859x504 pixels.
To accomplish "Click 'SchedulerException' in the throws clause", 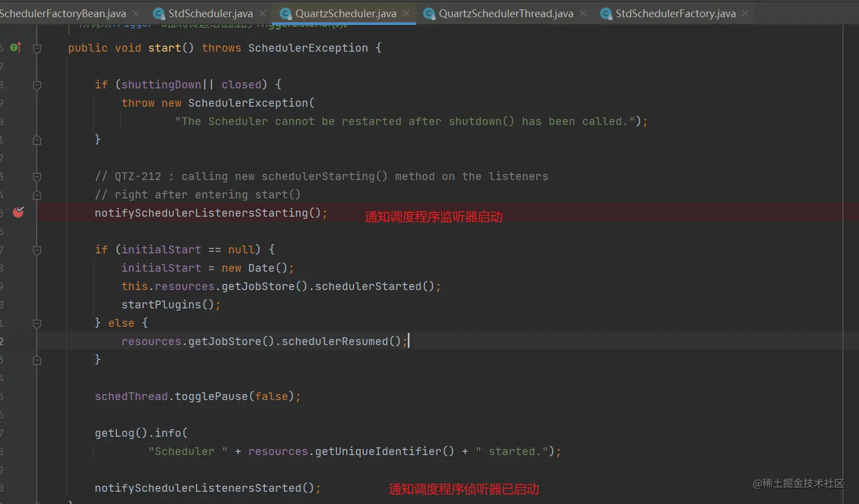I will (x=308, y=48).
